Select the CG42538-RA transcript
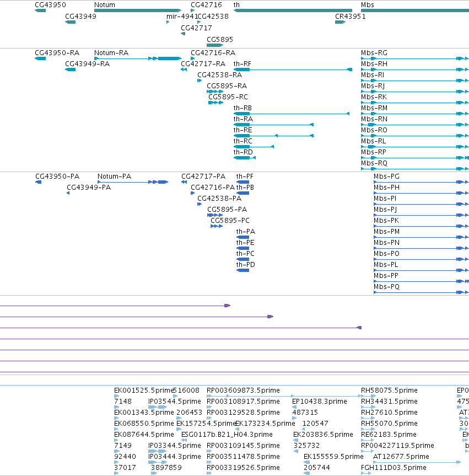469x476 pixels. 200,81
